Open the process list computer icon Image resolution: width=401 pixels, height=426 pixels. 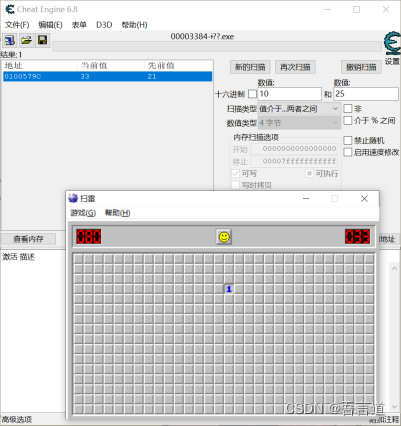[x=10, y=41]
